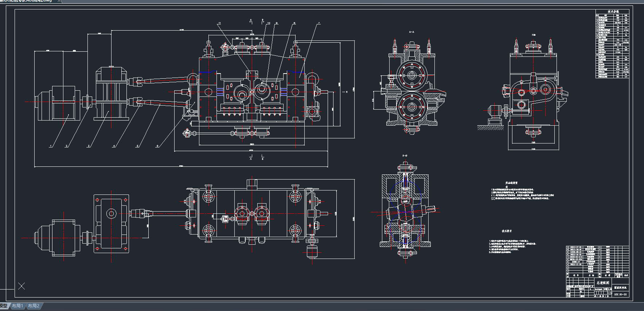Select part callout number 1
Screen dimensions: 644x311
tap(51, 146)
